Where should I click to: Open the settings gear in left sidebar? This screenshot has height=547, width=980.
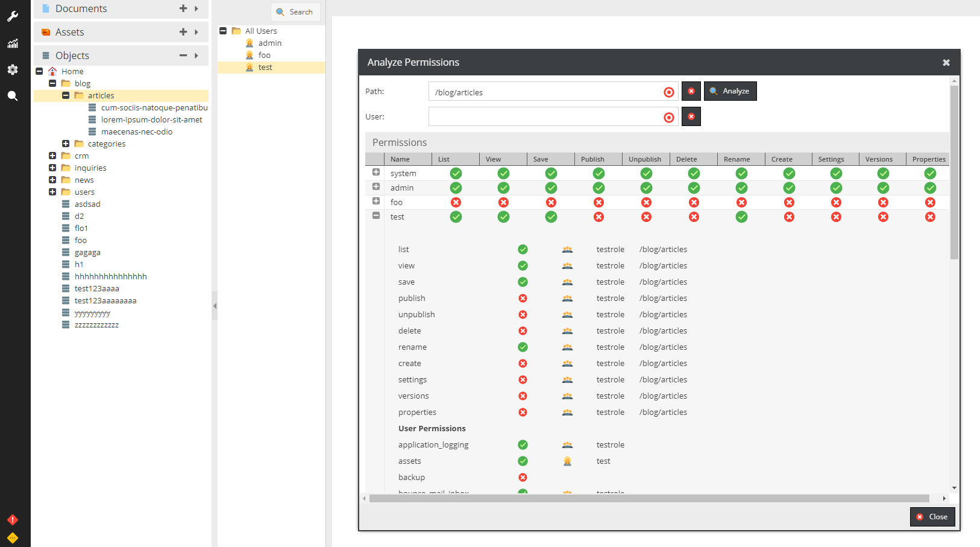(13, 70)
